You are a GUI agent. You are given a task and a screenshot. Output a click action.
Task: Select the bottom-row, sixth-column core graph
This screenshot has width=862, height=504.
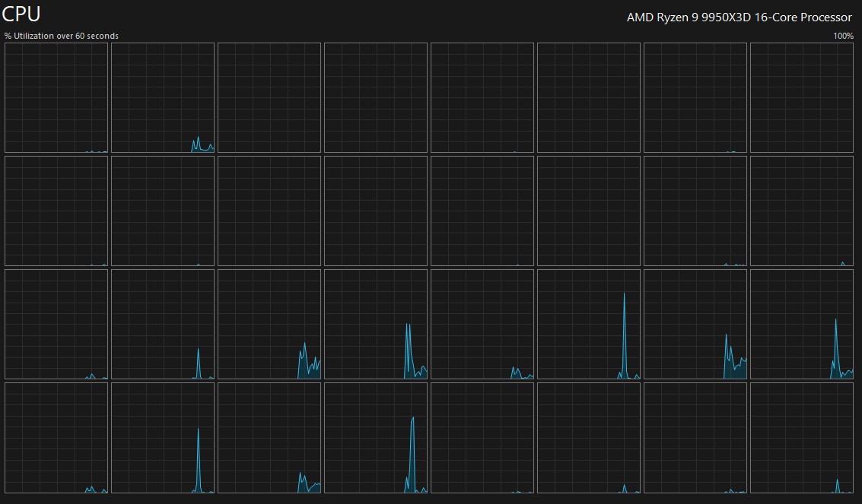[x=589, y=438]
